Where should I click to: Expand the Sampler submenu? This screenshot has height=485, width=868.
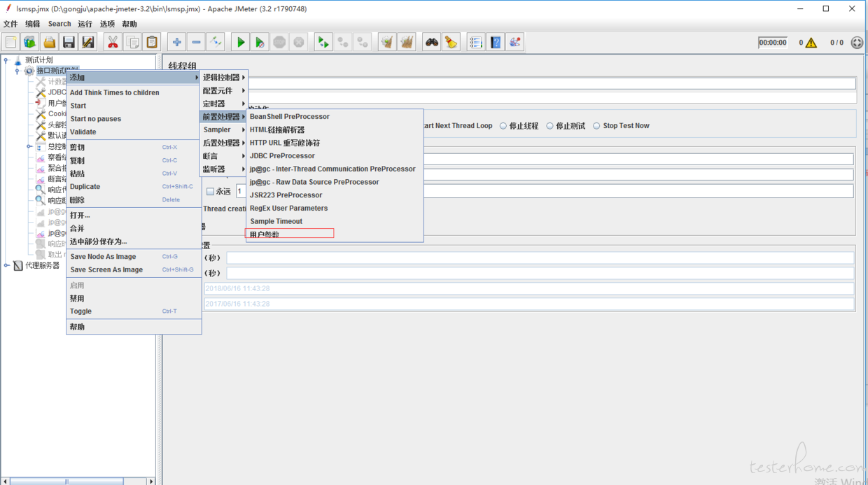[224, 129]
